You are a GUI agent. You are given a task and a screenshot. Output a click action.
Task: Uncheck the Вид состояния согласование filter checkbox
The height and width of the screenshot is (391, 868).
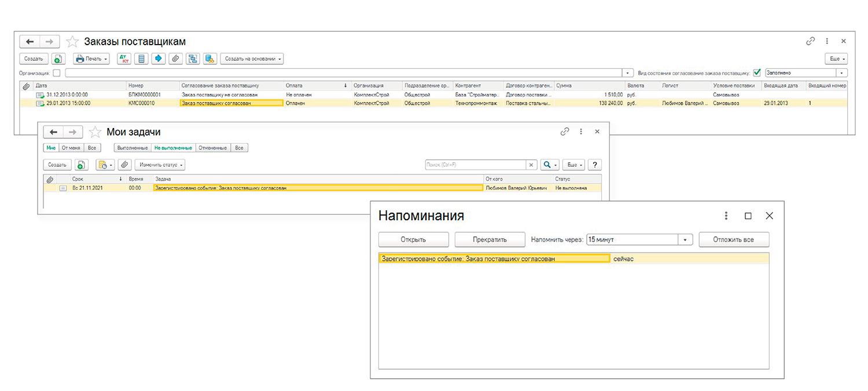click(757, 73)
